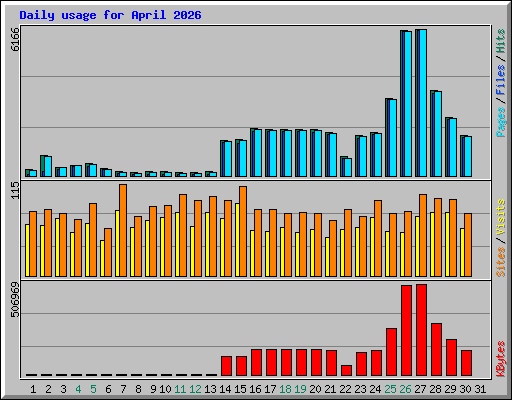Screen dimensions: 512x400
Task: Click green weekend day label 19
Action: pos(300,389)
